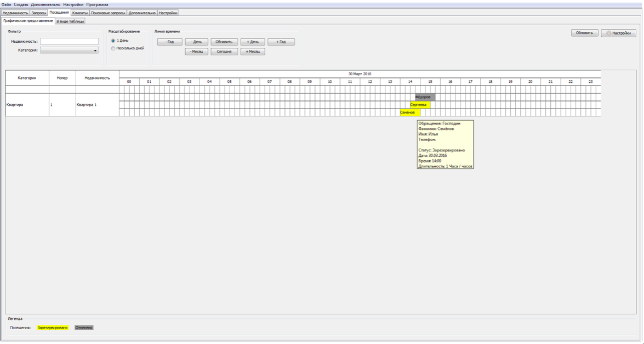
Task: Select Графическое представление sub-tab
Action: pyautogui.click(x=28, y=20)
